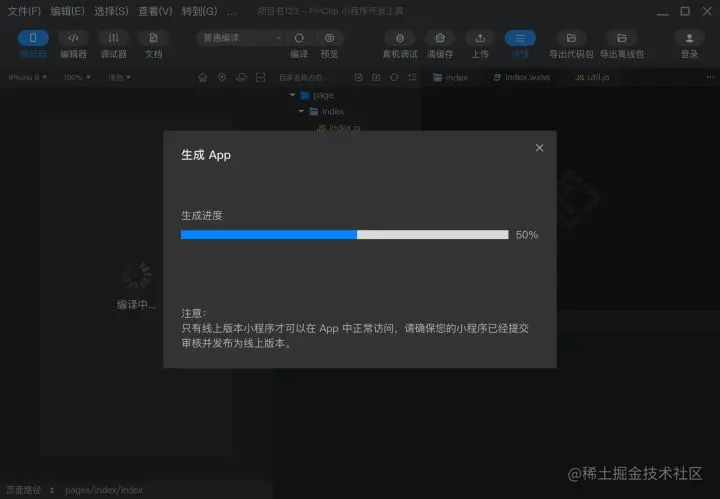Select the index folder in tree
720x499 pixels.
pyautogui.click(x=326, y=111)
